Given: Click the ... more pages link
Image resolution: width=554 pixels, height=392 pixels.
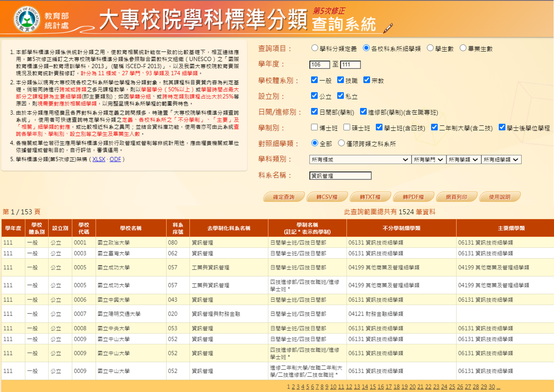Looking at the screenshot, I should click(x=498, y=387).
